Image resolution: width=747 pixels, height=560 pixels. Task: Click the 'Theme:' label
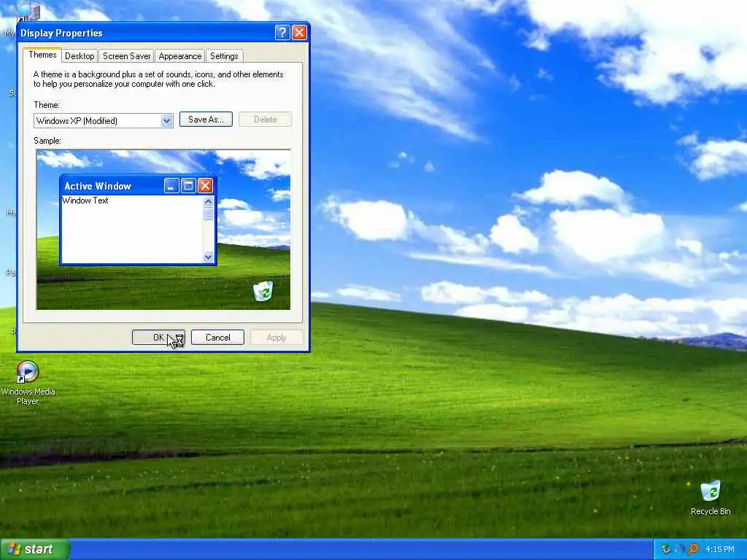[x=47, y=105]
